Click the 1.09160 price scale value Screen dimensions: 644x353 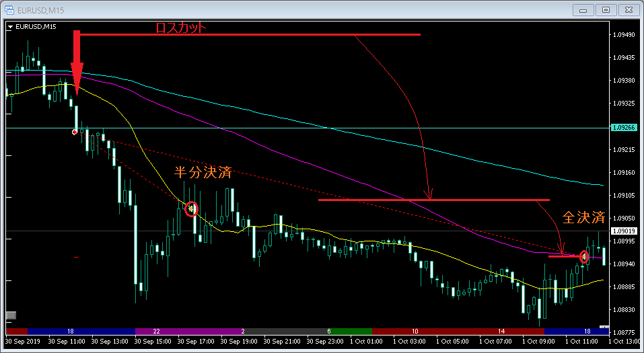[623, 172]
